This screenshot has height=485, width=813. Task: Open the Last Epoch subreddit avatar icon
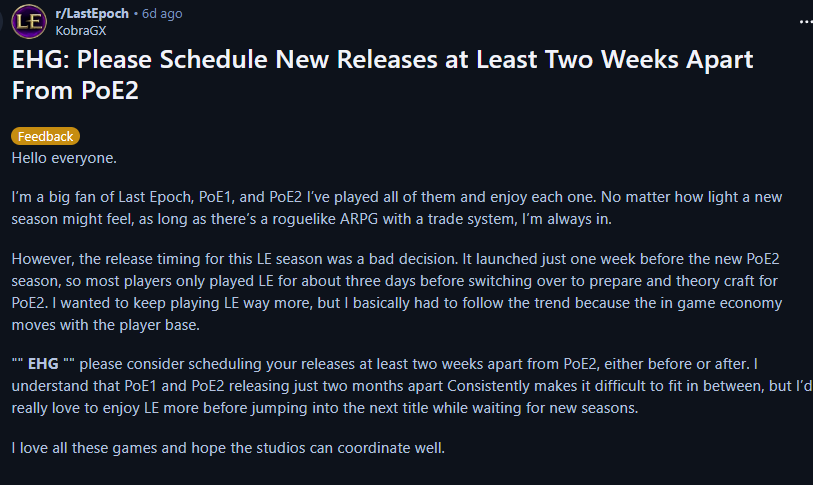(x=29, y=22)
